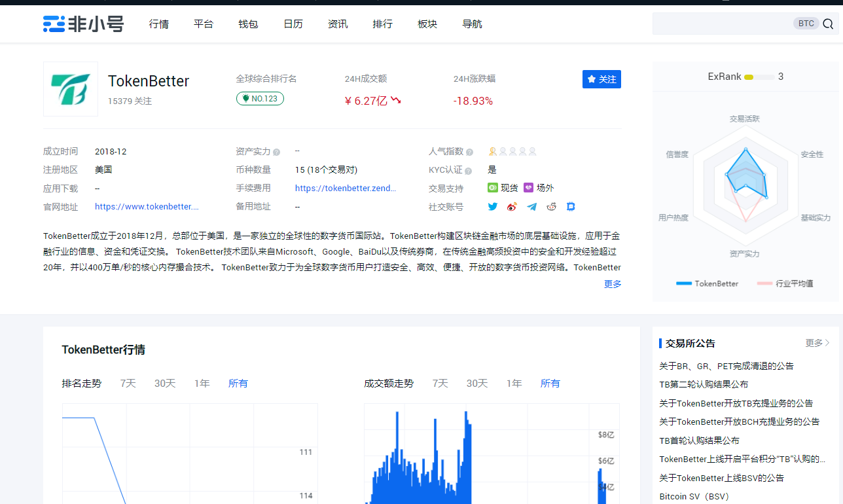843x504 pixels.
Task: Expand description with 更多 link
Action: [613, 284]
